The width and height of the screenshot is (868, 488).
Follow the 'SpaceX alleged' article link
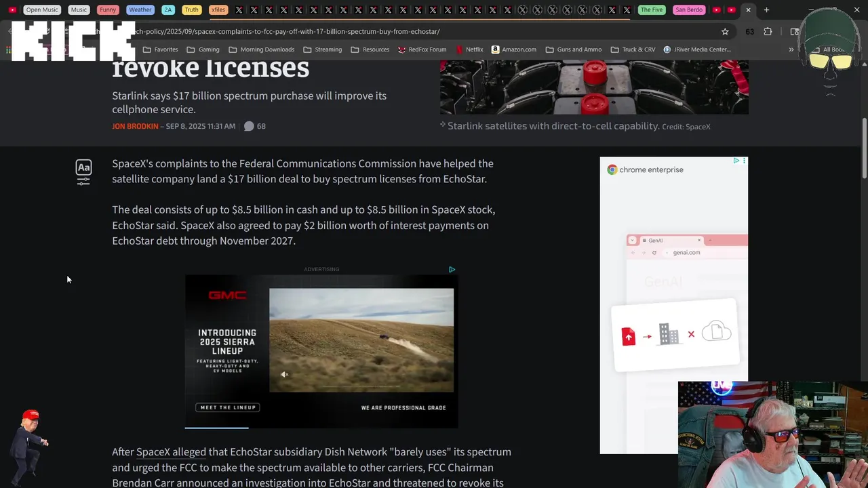click(x=171, y=452)
